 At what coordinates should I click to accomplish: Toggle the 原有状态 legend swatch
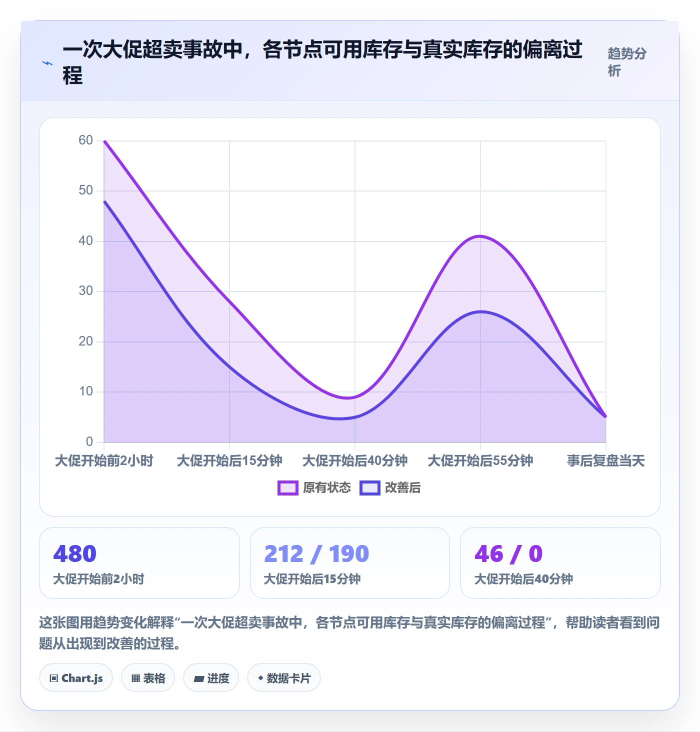click(288, 488)
